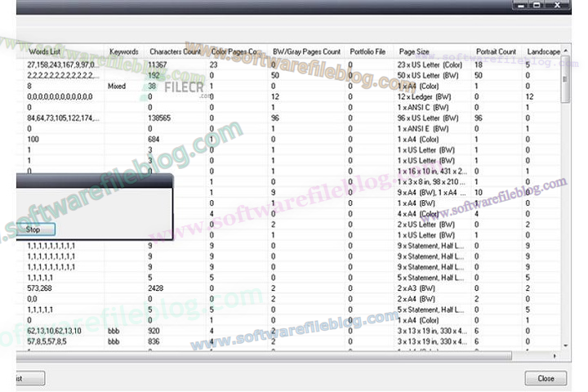
Task: Click the '23 x US Letter (Color)' cell
Action: tap(430, 65)
